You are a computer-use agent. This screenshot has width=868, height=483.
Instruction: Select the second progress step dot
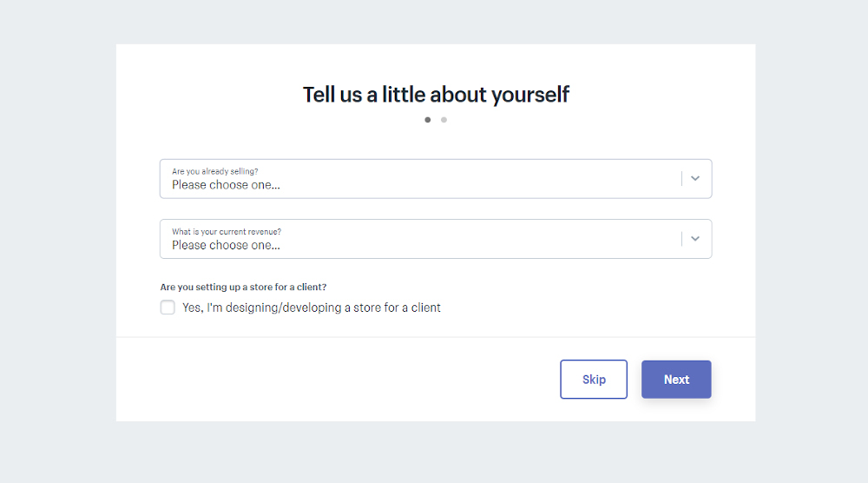444,120
